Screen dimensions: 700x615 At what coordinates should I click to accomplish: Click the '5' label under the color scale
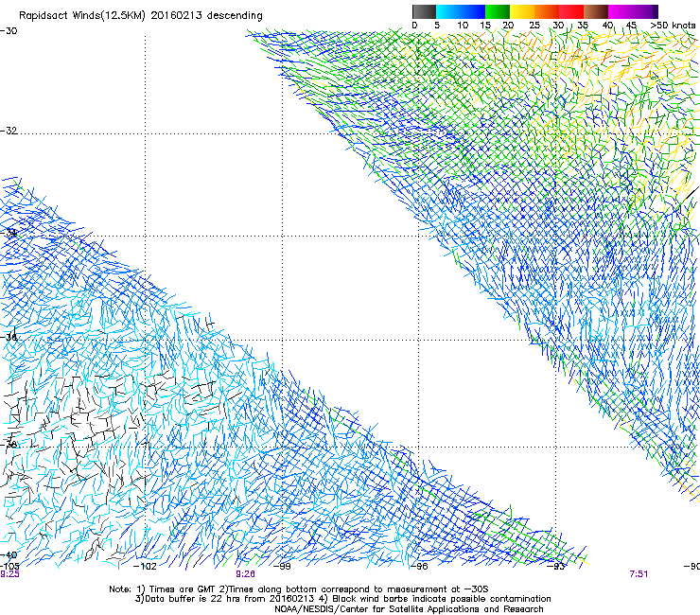pos(437,25)
